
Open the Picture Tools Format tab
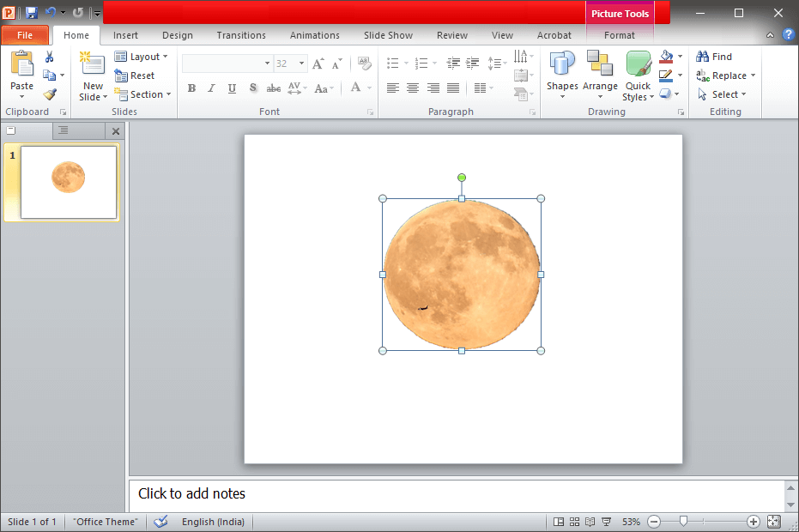(619, 35)
